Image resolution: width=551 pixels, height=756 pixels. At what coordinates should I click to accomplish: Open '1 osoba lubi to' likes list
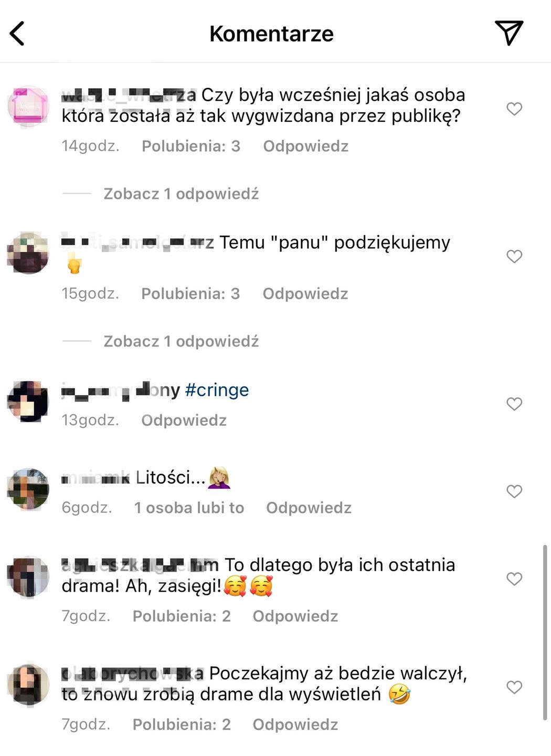tap(189, 508)
